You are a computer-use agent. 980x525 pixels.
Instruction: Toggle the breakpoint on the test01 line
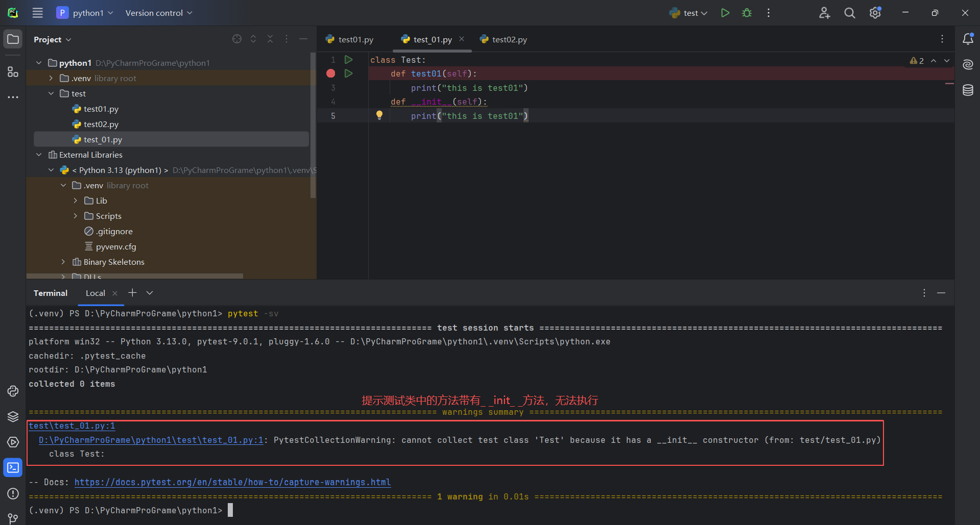(x=331, y=73)
